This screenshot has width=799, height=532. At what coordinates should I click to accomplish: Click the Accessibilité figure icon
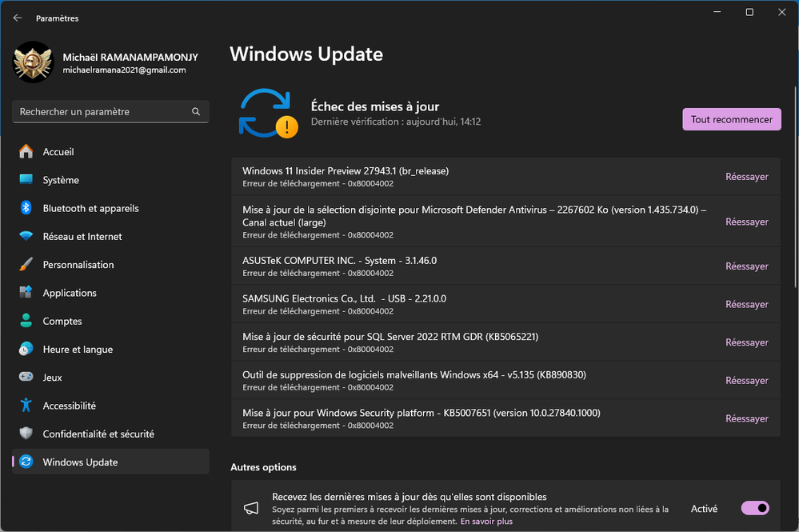click(x=26, y=406)
